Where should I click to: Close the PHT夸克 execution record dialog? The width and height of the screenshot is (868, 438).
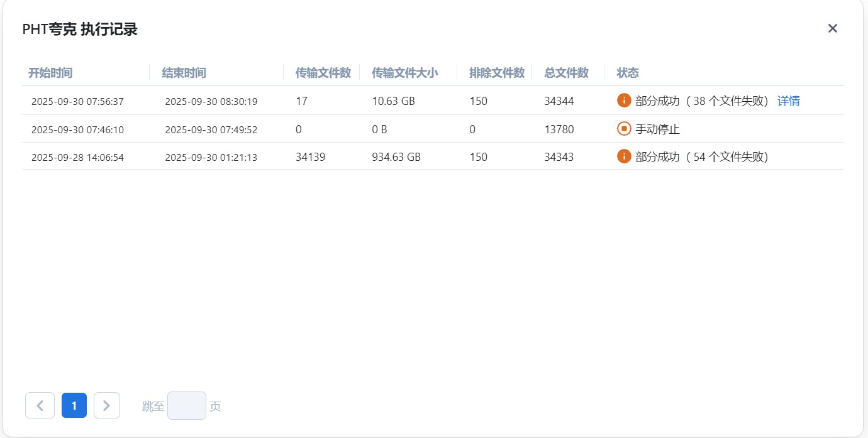click(x=833, y=28)
